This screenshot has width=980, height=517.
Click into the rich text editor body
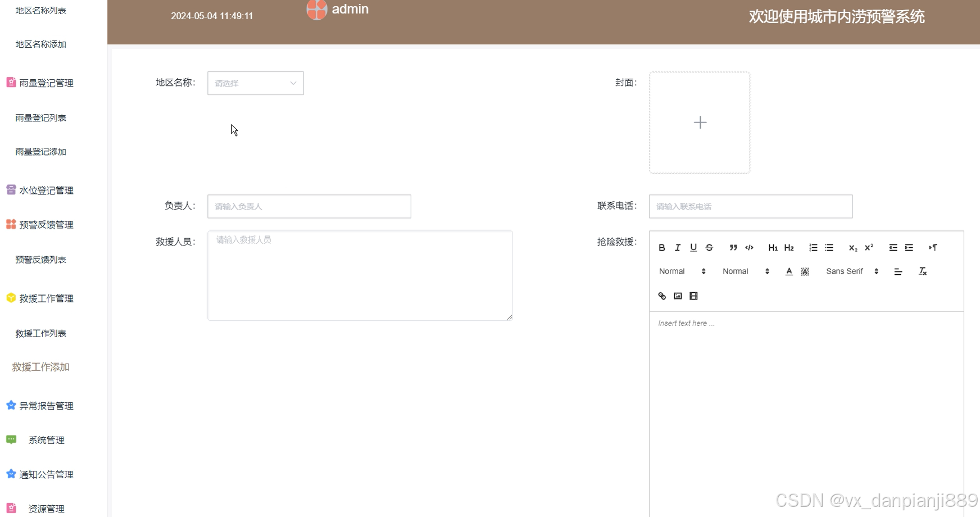[806, 414]
